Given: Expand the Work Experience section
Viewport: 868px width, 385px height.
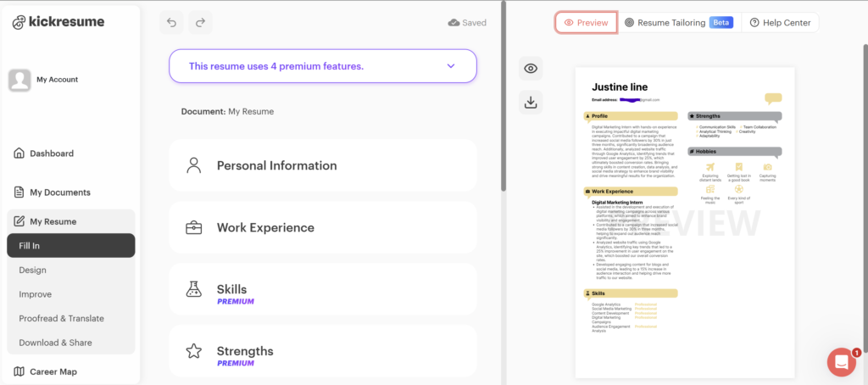Looking at the screenshot, I should [x=323, y=227].
